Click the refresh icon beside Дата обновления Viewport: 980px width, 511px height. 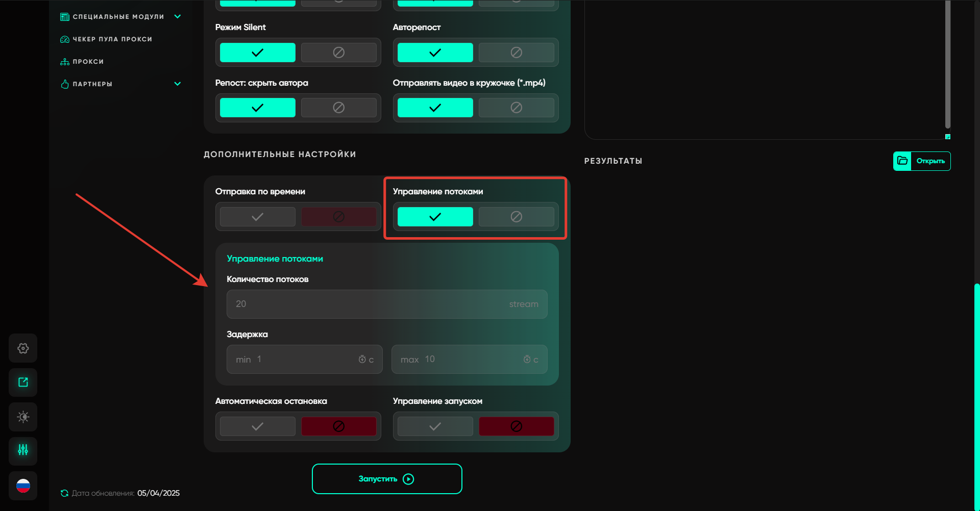click(x=64, y=493)
